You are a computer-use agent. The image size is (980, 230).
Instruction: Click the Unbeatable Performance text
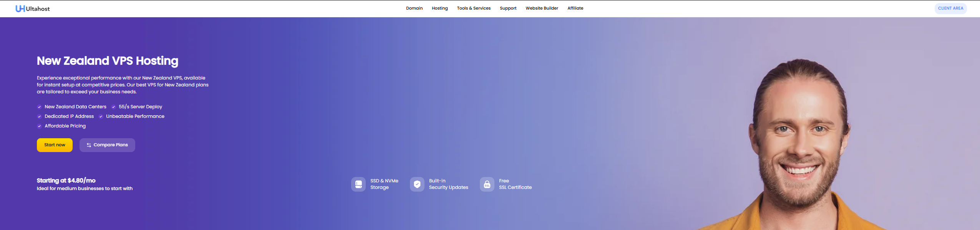pyautogui.click(x=135, y=116)
